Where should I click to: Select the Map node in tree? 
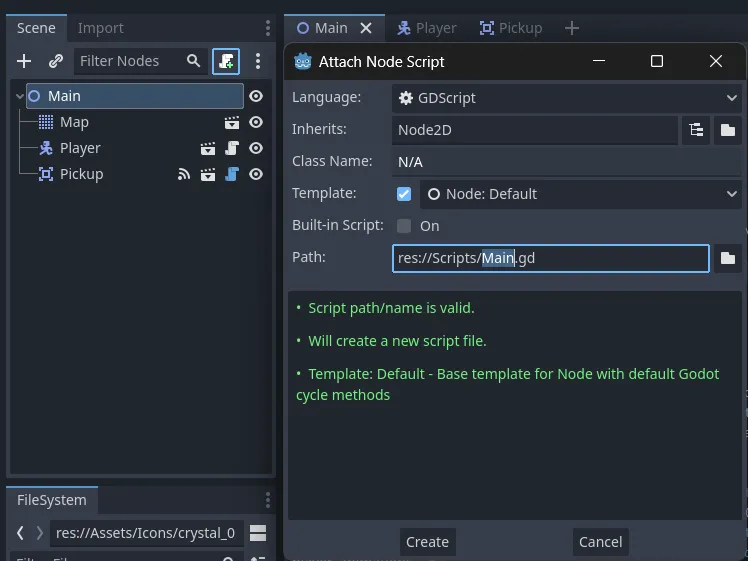pos(74,123)
